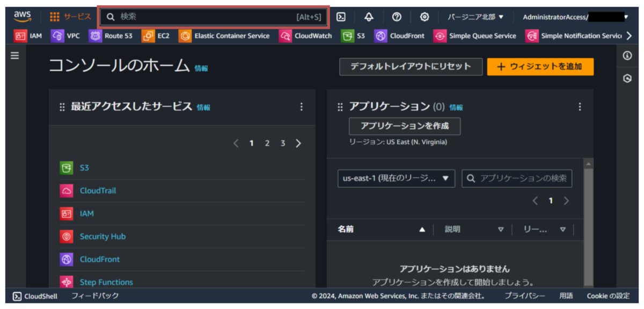Click 情報 link next to コンソールのホーム
The width and height of the screenshot is (644, 309).
201,68
